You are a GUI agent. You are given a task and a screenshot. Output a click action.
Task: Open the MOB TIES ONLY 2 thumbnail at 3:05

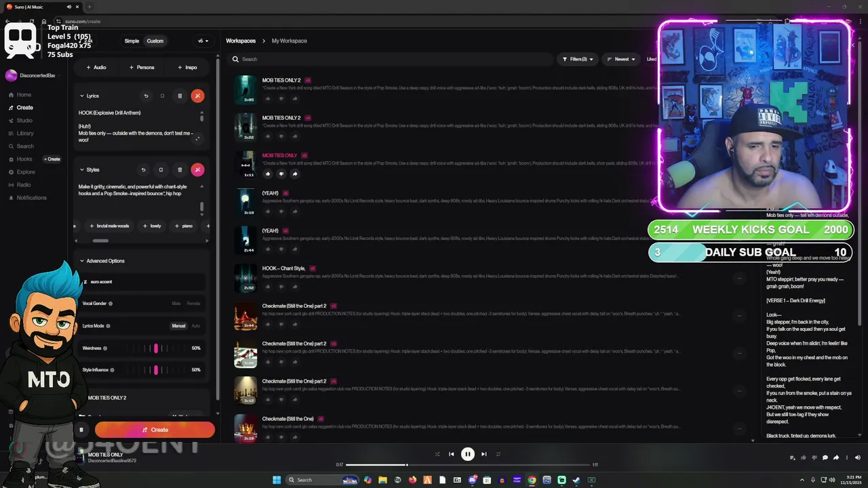pos(245,89)
